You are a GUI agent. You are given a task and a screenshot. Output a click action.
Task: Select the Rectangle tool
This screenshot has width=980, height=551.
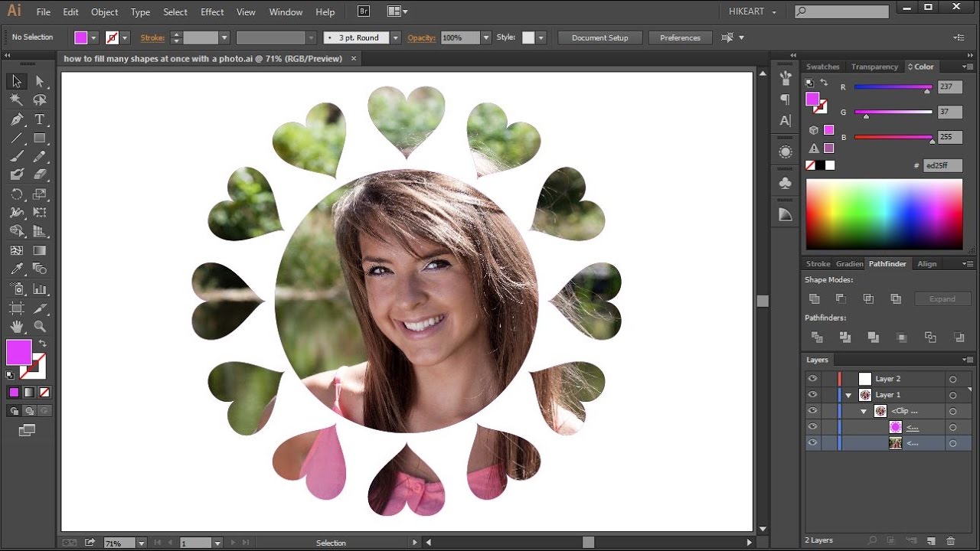pos(40,139)
